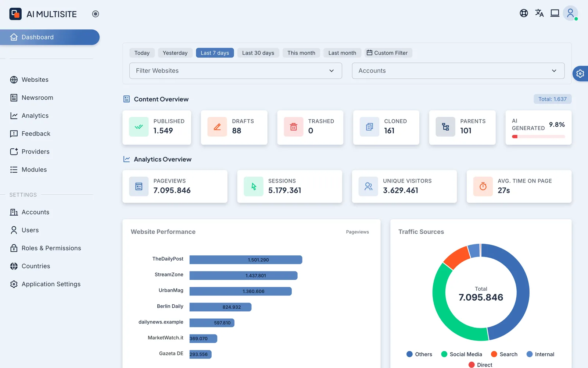Click the Users person icon in sidebar
The height and width of the screenshot is (368, 588).
tap(14, 230)
